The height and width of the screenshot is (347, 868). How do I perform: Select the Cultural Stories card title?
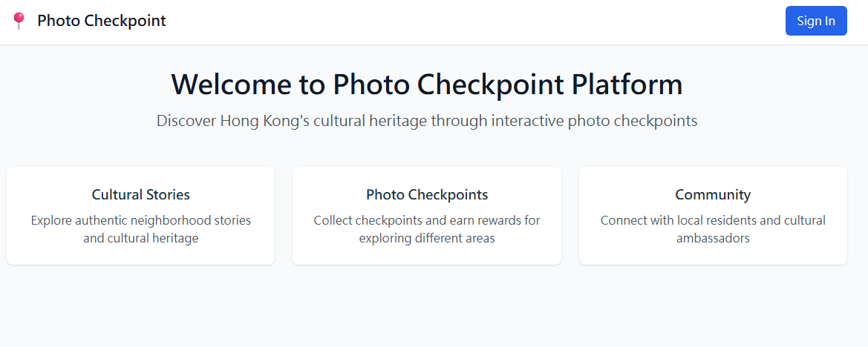(x=140, y=195)
